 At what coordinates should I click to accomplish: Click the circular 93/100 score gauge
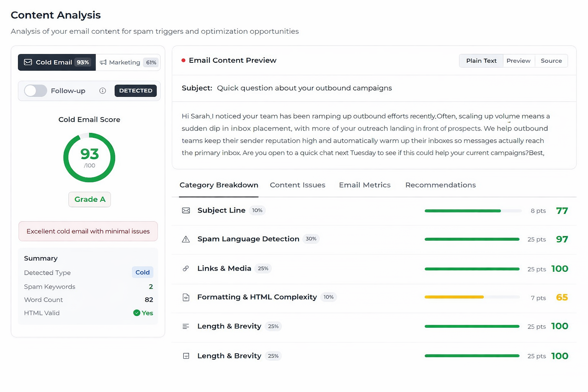tap(89, 157)
